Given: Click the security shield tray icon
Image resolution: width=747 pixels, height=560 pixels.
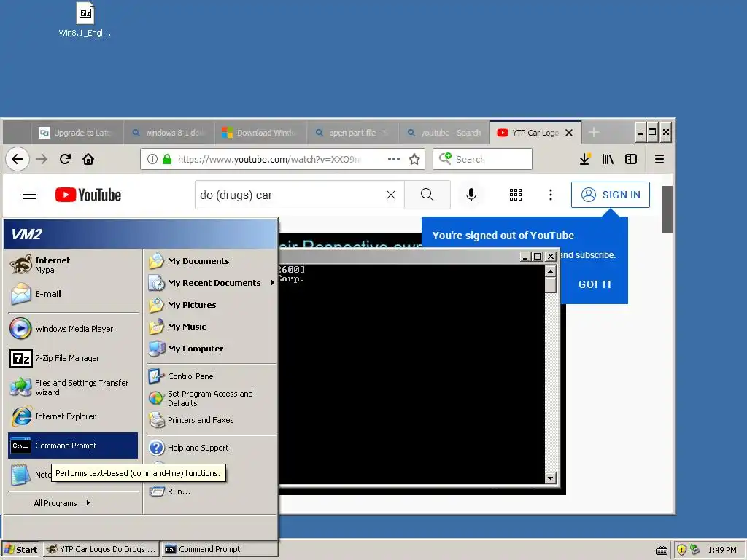Looking at the screenshot, I should point(682,550).
